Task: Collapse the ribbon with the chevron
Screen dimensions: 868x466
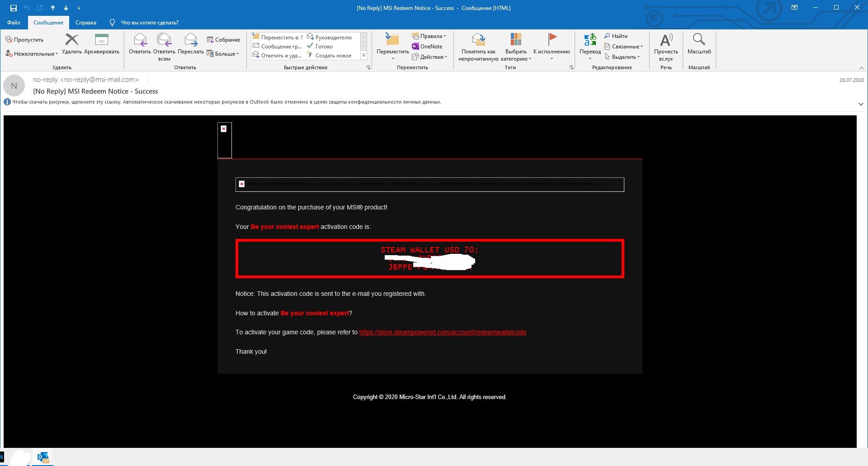Action: 861,68
